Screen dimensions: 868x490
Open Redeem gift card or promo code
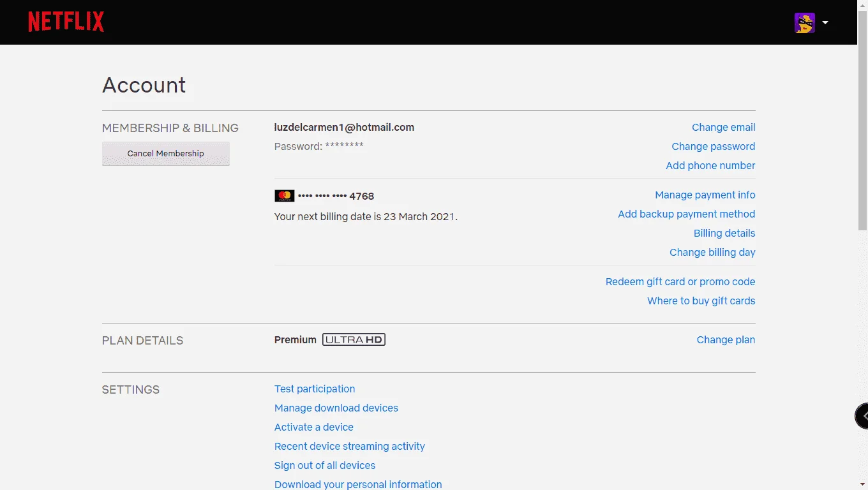pyautogui.click(x=680, y=282)
